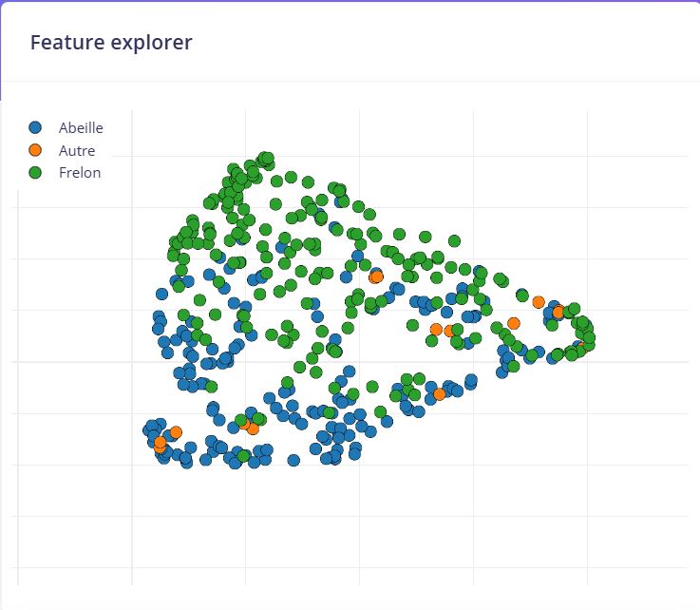The image size is (700, 610).
Task: Click the green point inside bottom-left blue cluster
Action: [x=243, y=456]
